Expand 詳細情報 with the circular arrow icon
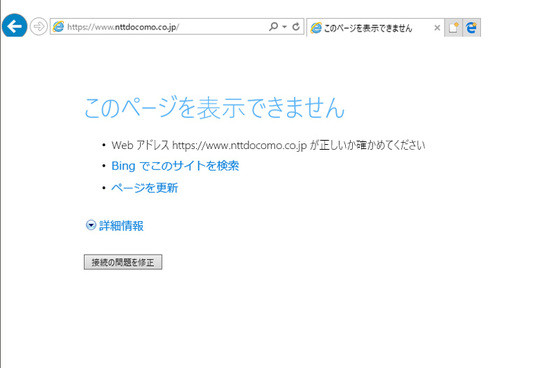The image size is (560, 368). coord(91,225)
